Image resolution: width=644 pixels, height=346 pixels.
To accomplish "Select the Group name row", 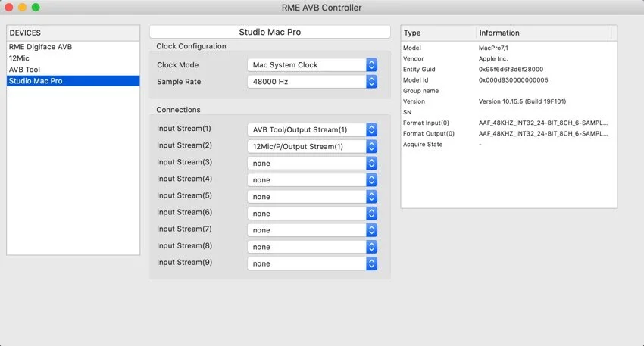I will [x=509, y=91].
